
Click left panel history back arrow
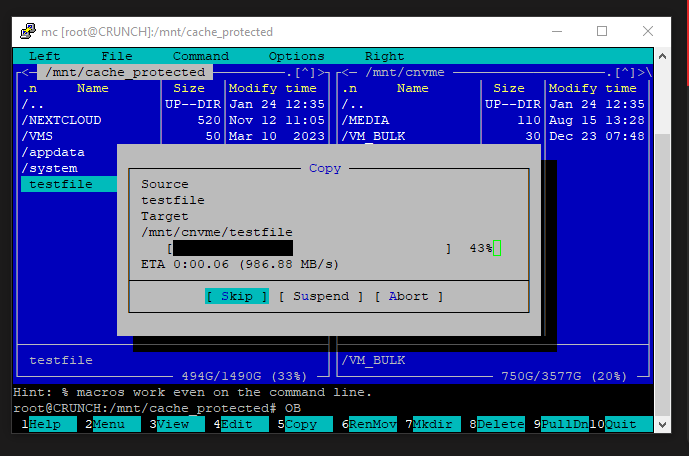pyautogui.click(x=25, y=72)
